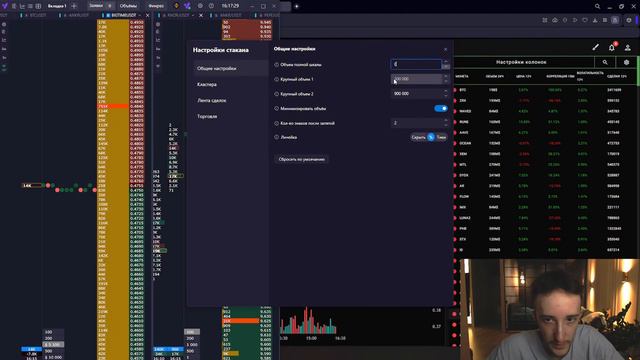Click the browser new tab plus button
This screenshot has height=360, width=640.
click(x=297, y=6)
